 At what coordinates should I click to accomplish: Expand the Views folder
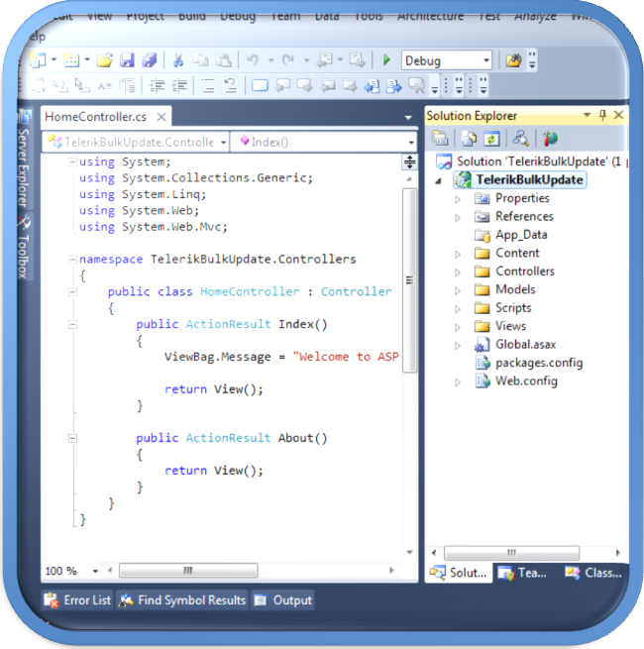[458, 327]
